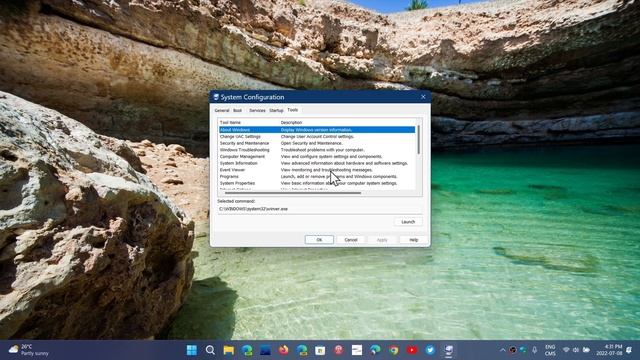Image resolution: width=640 pixels, height=360 pixels.
Task: Click the Apply button
Action: (382, 240)
